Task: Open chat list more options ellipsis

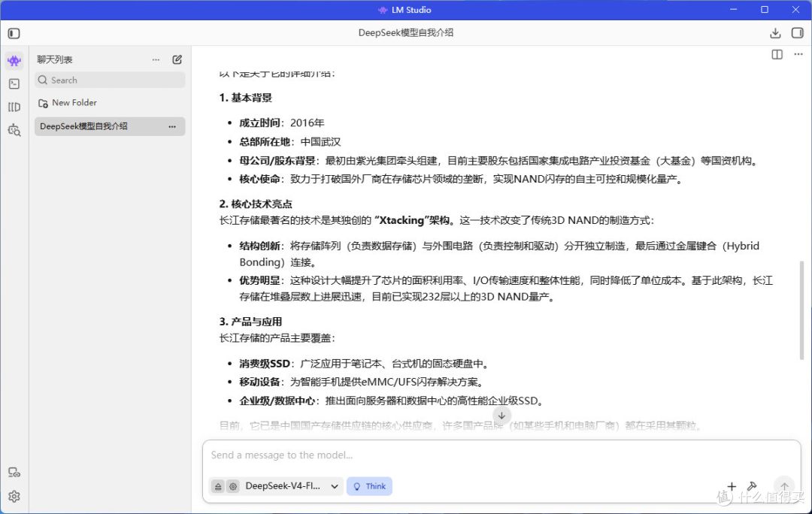Action: pyautogui.click(x=156, y=60)
